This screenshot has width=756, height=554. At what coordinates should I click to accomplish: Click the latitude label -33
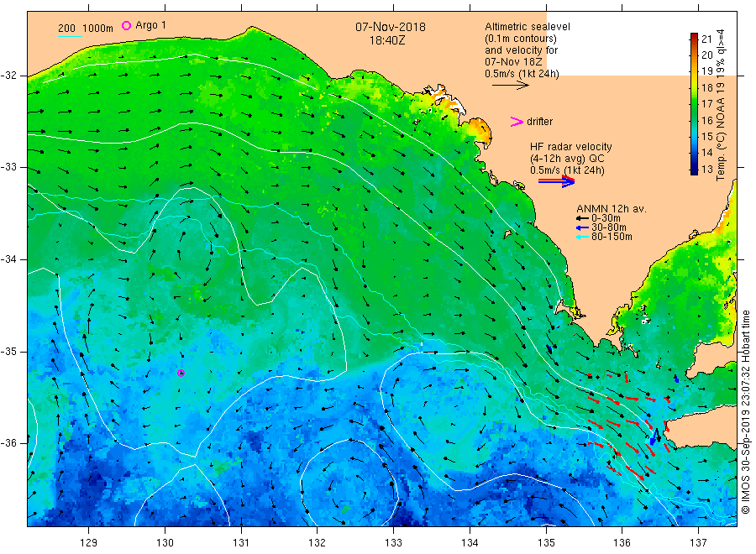click(8, 167)
